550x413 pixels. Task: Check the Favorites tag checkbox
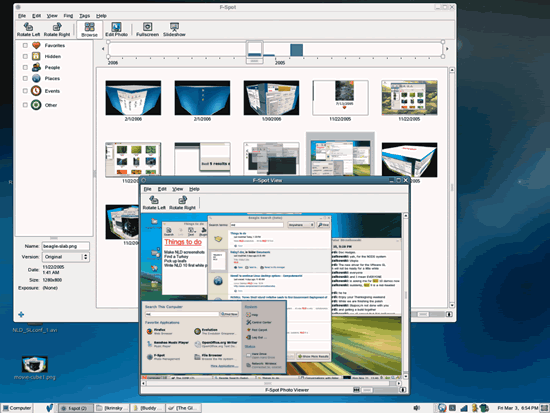25,45
